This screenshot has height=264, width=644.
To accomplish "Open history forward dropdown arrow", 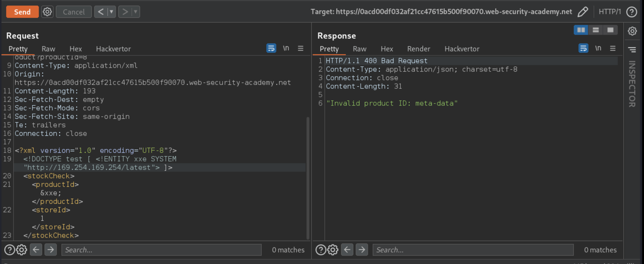I will click(135, 12).
